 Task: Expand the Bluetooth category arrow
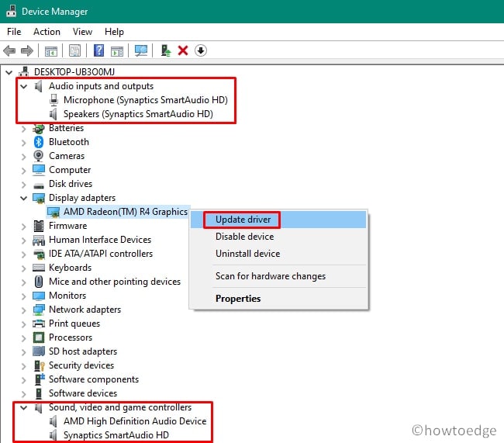click(23, 143)
